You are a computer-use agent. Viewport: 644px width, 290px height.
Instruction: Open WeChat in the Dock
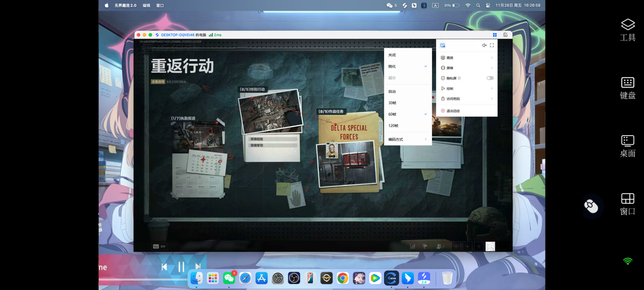coord(229,278)
